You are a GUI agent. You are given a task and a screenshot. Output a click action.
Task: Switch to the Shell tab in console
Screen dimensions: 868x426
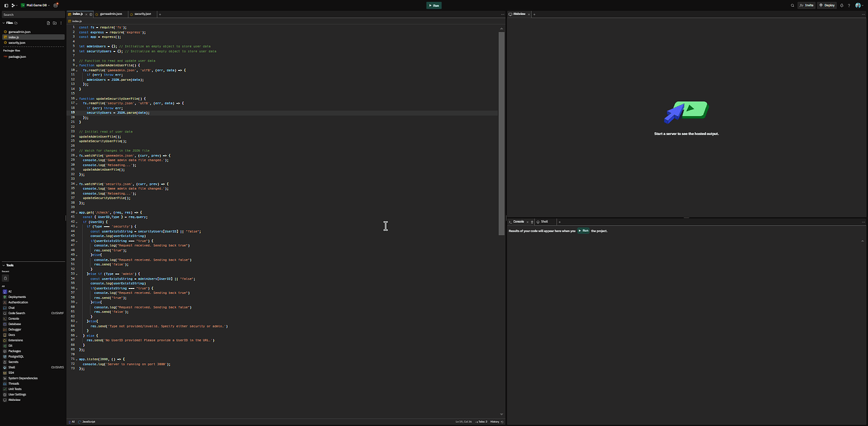tap(543, 221)
